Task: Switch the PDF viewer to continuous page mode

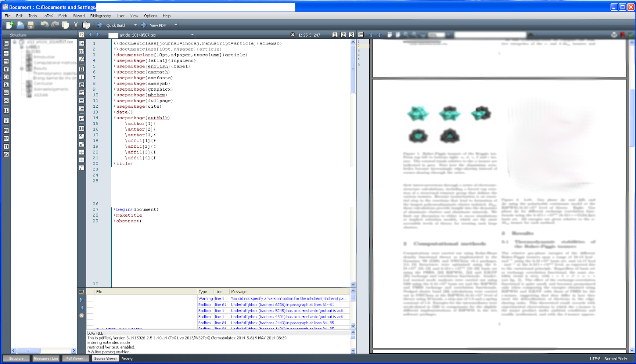Action: point(398,35)
